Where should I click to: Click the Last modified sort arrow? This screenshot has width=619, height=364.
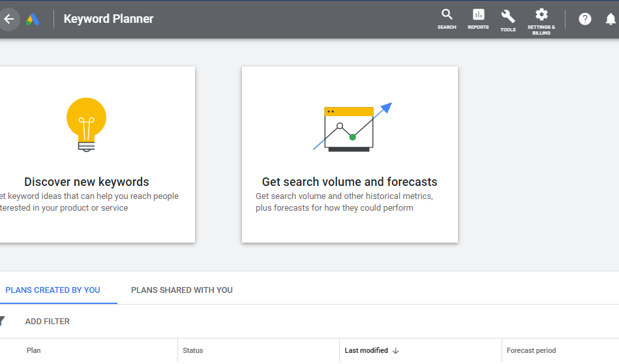[395, 350]
